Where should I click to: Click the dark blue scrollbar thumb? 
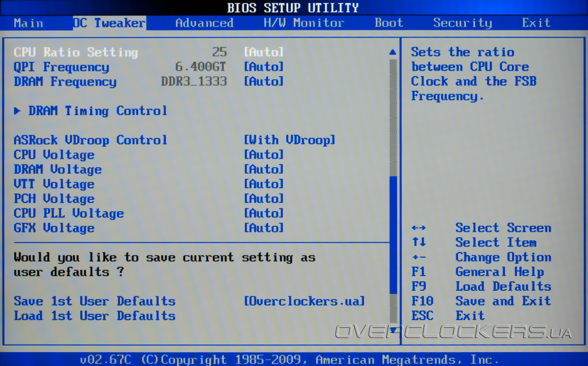click(x=393, y=235)
